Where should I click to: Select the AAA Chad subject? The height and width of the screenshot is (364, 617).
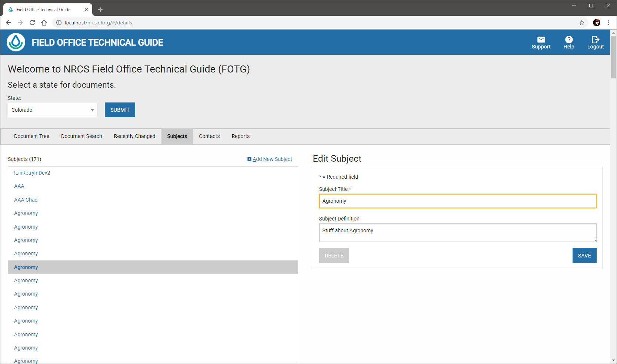coord(26,200)
